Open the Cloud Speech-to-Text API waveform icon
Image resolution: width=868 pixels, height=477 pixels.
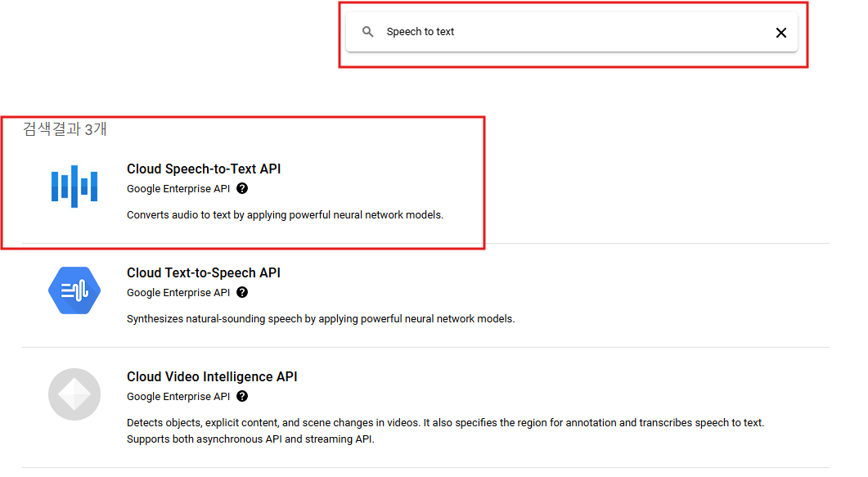click(x=74, y=187)
